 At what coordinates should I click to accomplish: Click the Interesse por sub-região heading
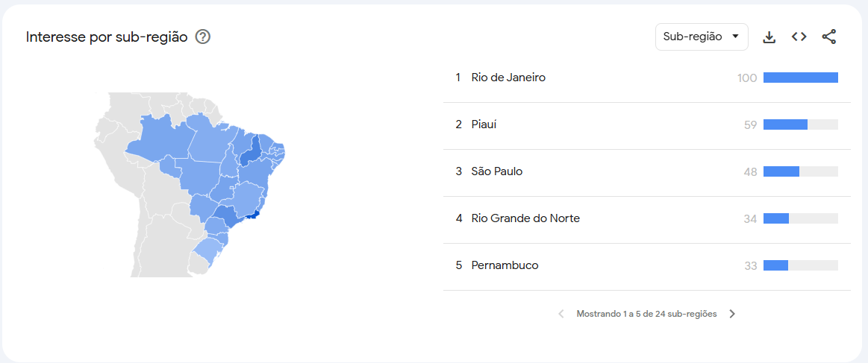pos(107,37)
